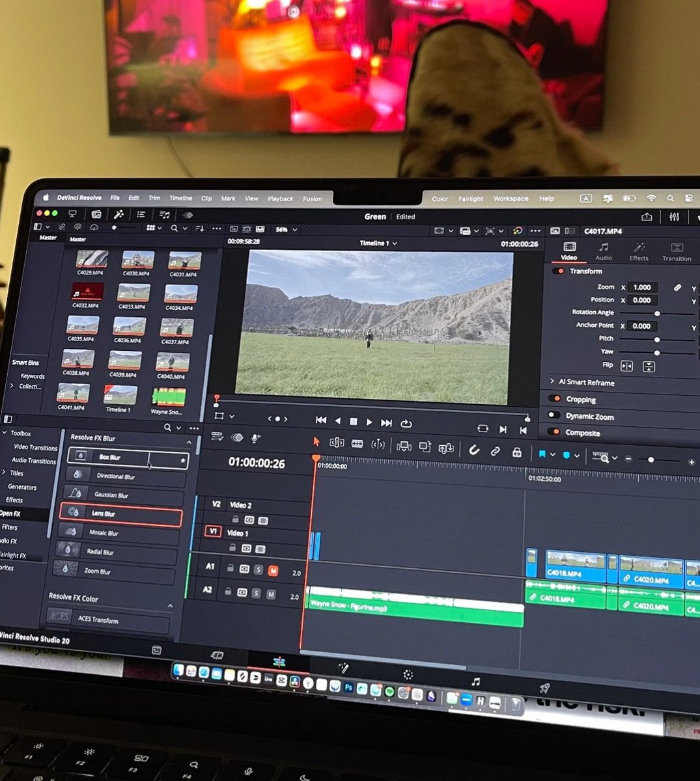Open the Mixer sliders icon
The image size is (700, 781).
(x=674, y=217)
